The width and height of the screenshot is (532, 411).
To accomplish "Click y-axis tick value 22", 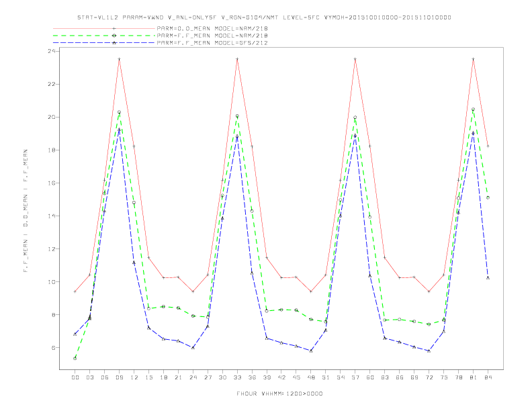I will [x=52, y=84].
